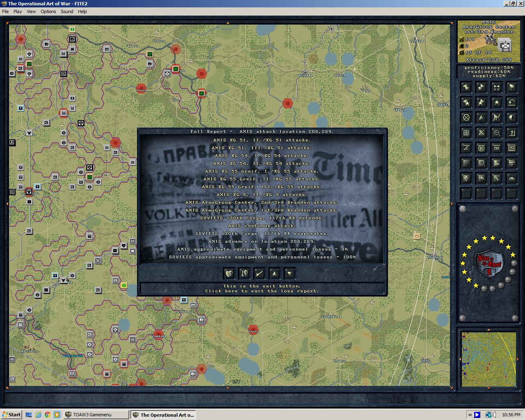Image resolution: width=525 pixels, height=420 pixels.
Task: Click the 'supply:62%' readout
Action: (489, 76)
